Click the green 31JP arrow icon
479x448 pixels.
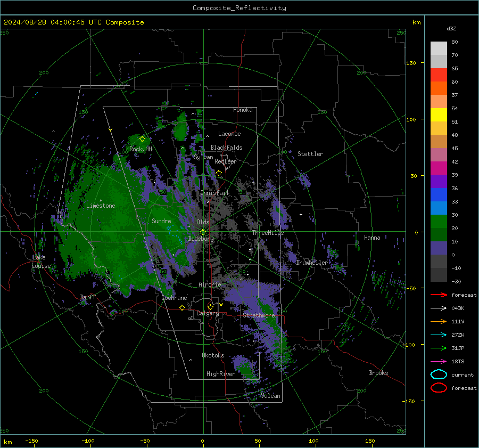click(439, 348)
